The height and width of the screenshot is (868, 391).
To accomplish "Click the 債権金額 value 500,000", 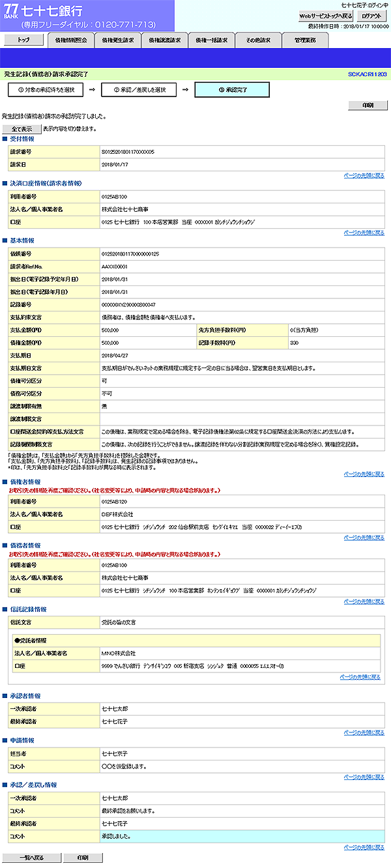I will (110, 342).
